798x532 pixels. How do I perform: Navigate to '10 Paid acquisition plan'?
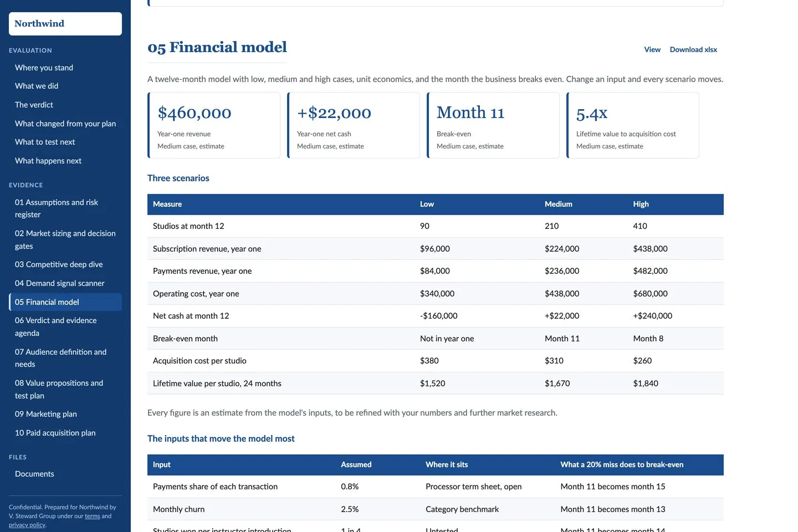tap(55, 433)
